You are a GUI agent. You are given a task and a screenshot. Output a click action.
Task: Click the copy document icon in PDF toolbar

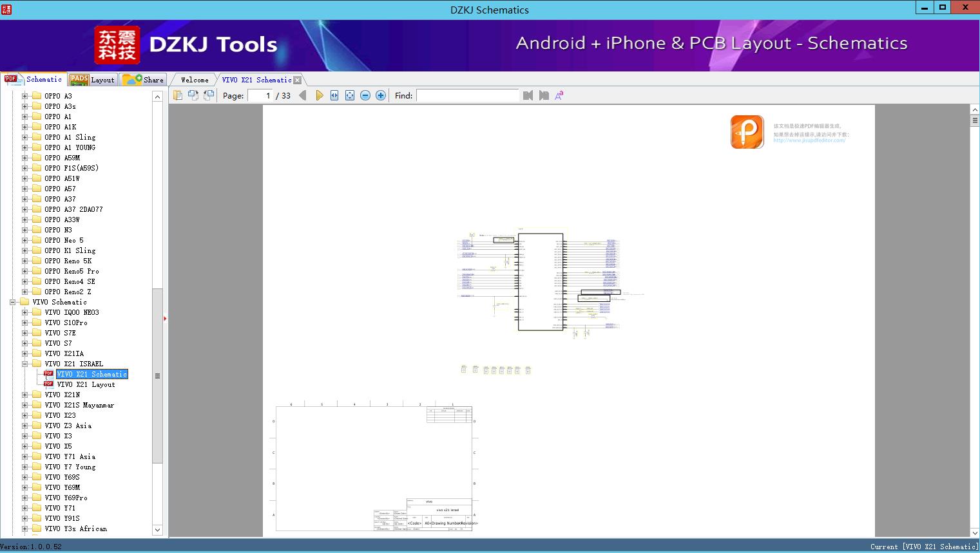(x=178, y=95)
